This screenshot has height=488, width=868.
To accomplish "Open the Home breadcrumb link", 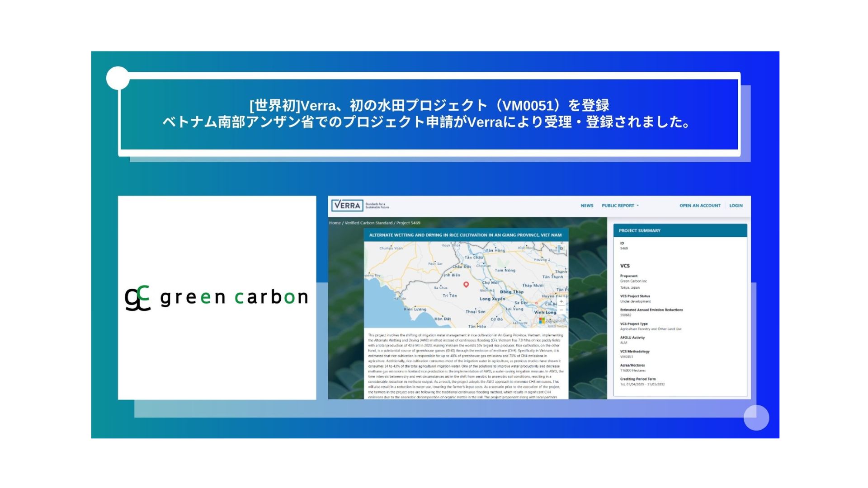I will [336, 222].
